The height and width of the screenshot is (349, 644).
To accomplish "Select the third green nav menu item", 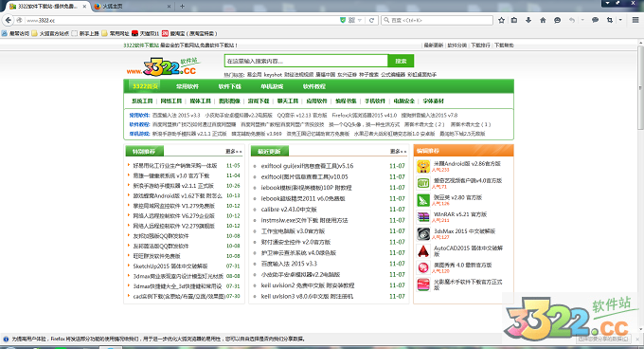I will pos(229,86).
